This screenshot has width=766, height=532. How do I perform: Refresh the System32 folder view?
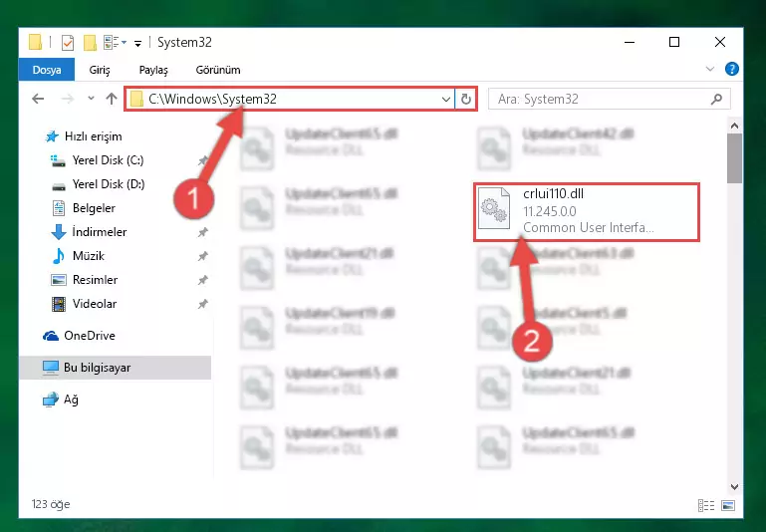[x=465, y=100]
